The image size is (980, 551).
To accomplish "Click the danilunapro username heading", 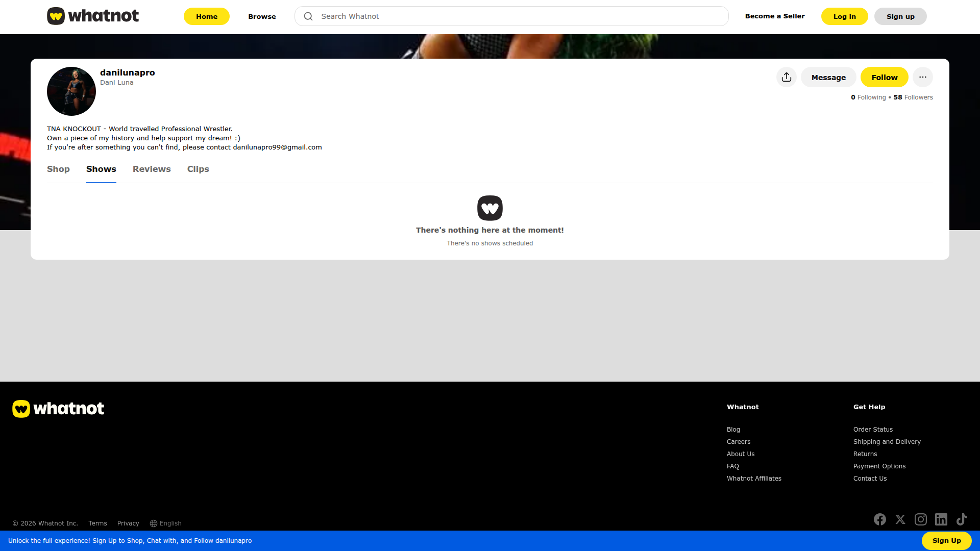I will coord(128,72).
